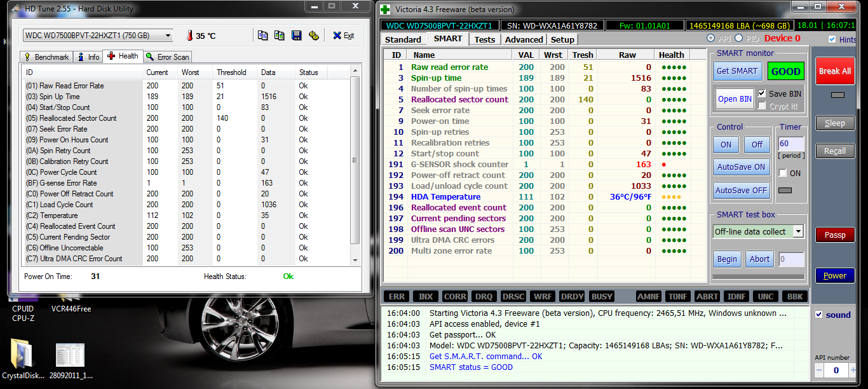Viewport: 868px width, 389px height.
Task: Click the Timer period input field
Action: point(791,144)
